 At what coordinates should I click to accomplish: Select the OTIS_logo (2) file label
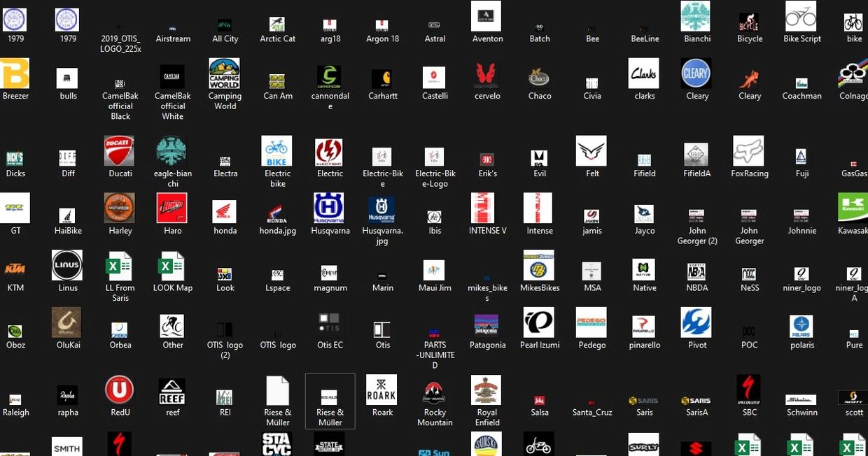[x=225, y=350]
